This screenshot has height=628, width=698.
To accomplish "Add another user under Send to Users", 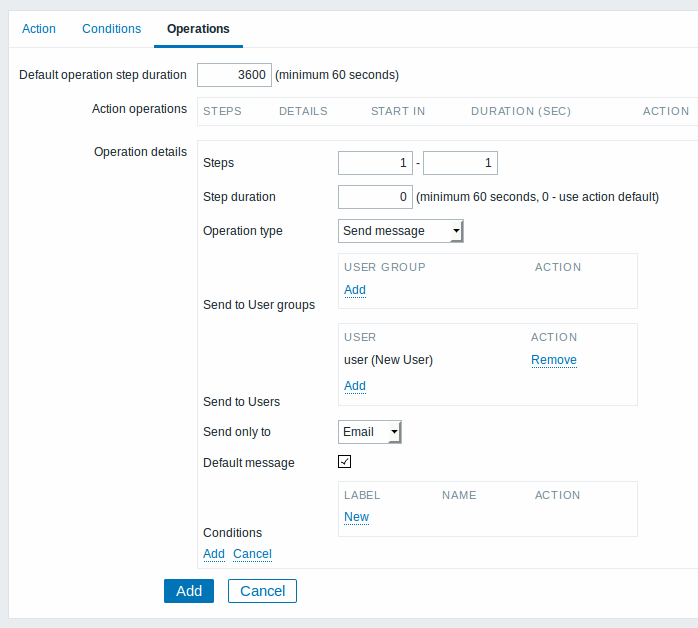I will 355,385.
